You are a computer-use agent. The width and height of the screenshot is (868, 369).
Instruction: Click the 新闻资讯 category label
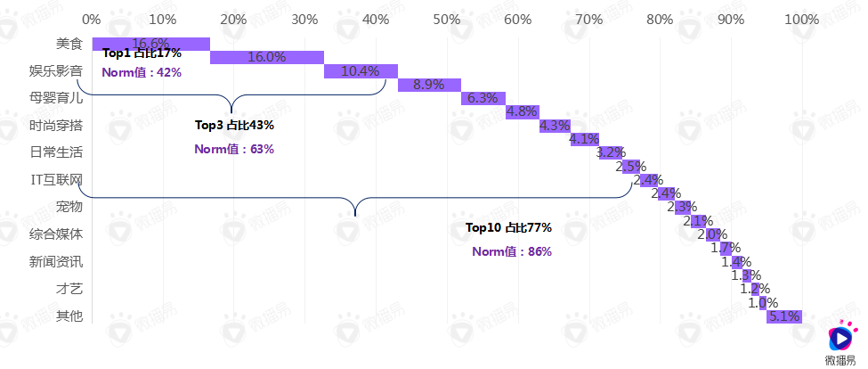click(56, 262)
